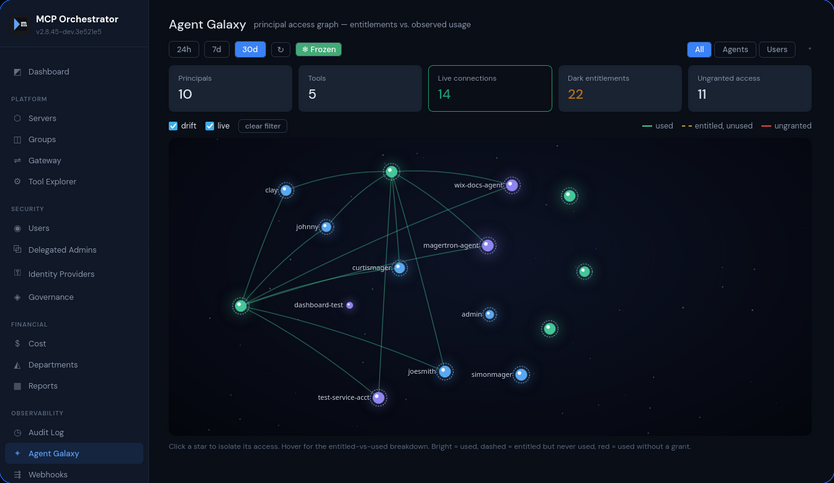Click the test-service-acct star node
Viewport: 834px width, 483px height.
[379, 397]
